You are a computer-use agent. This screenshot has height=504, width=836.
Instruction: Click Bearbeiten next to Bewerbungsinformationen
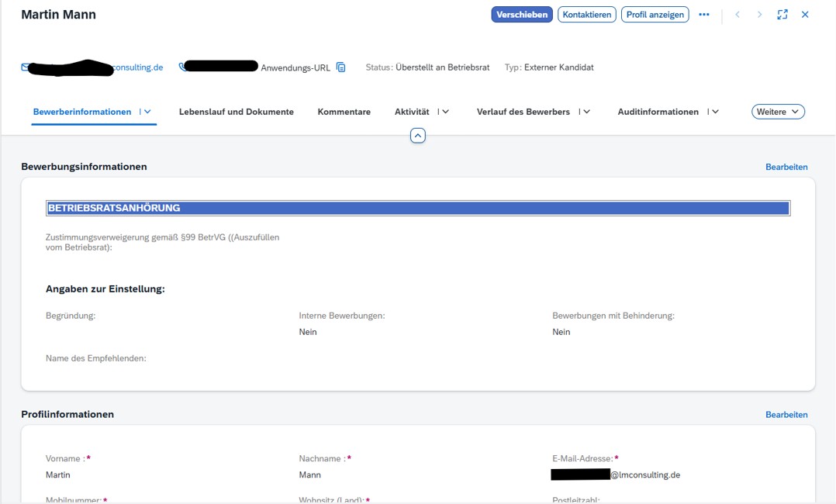pyautogui.click(x=786, y=167)
